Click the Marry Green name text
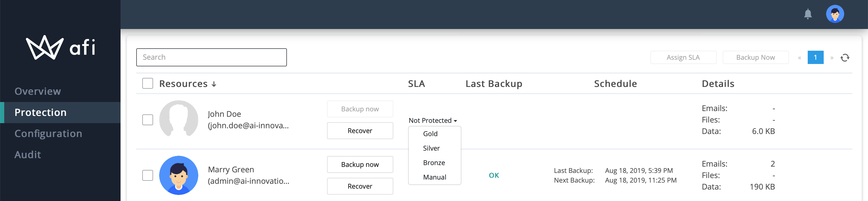The width and height of the screenshot is (868, 201). (231, 170)
